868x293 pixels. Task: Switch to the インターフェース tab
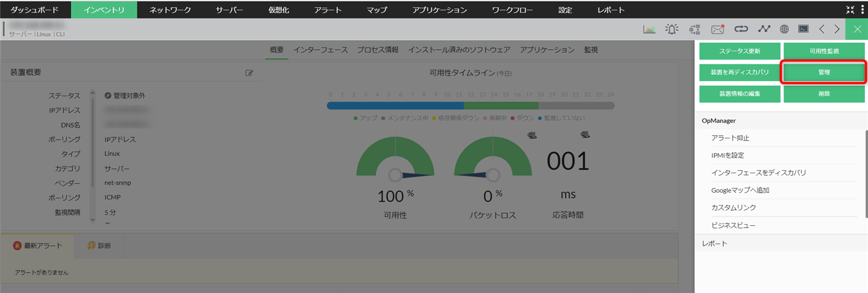coord(320,50)
